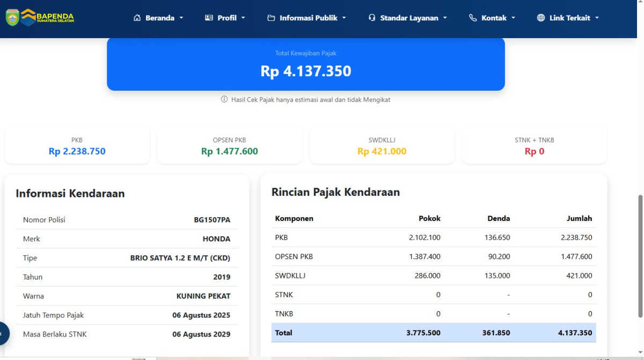This screenshot has width=644, height=360.
Task: Click the Hasil Cek Pajak estimasi note text
Action: (x=311, y=100)
